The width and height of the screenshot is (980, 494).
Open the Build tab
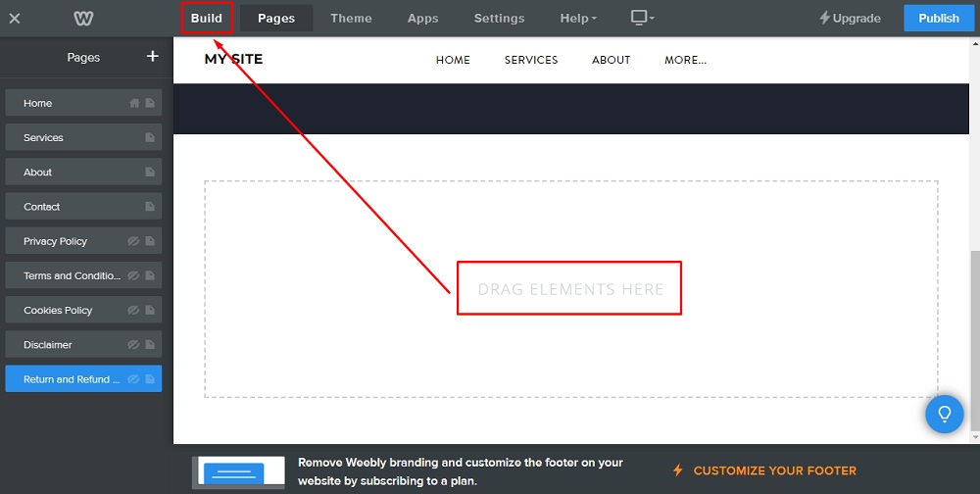207,19
